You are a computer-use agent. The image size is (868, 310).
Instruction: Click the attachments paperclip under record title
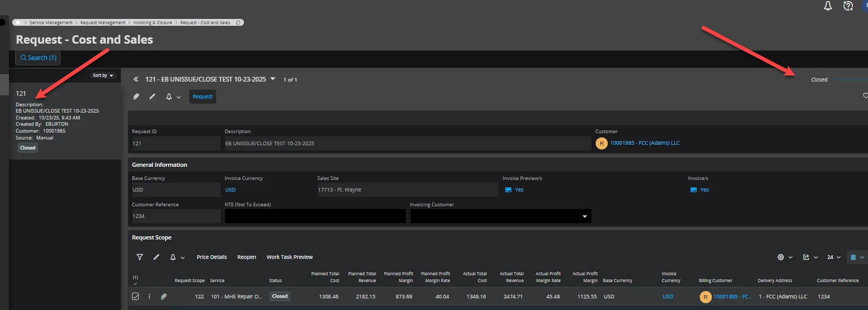(136, 97)
